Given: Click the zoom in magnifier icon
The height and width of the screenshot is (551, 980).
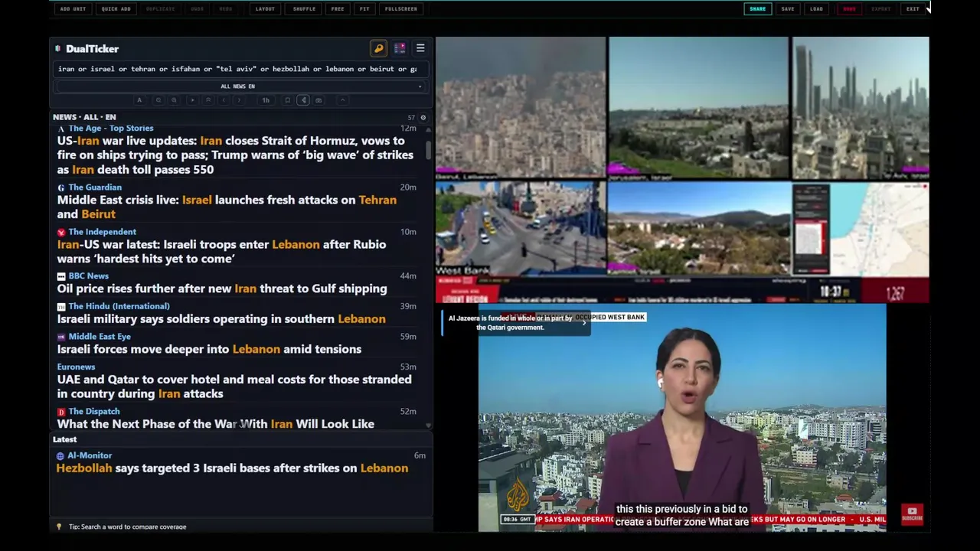Looking at the screenshot, I should click(174, 100).
